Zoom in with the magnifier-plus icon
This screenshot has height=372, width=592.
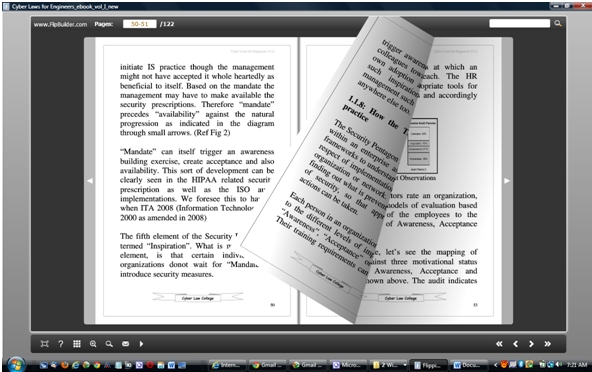(x=93, y=344)
